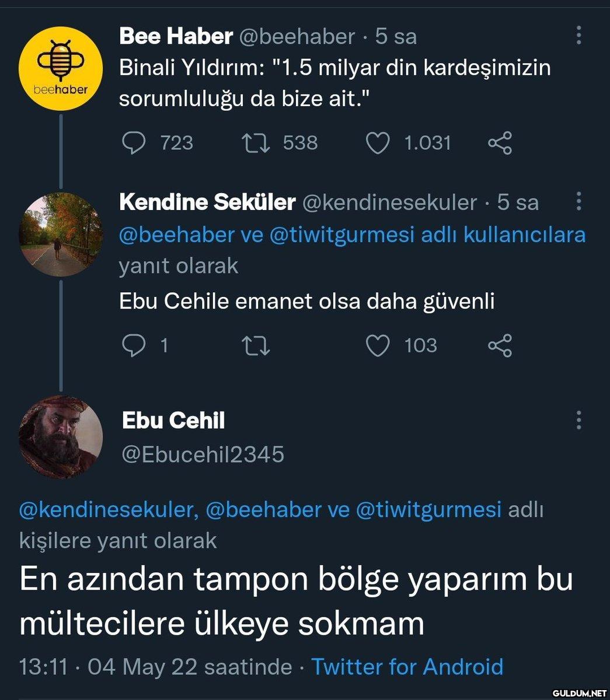Share the Bee Haber tweet
The height and width of the screenshot is (700, 610).
coord(500,143)
